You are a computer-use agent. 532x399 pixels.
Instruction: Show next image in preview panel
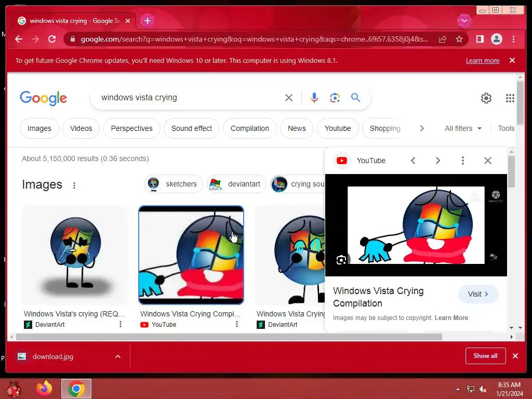[x=437, y=161]
